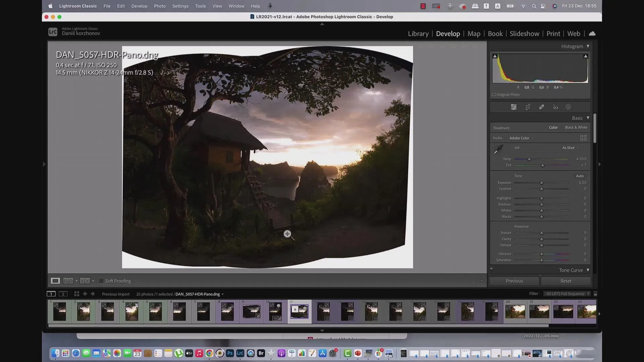Click the Red Eye Correction tool icon
Image resolution: width=644 pixels, height=362 pixels.
pyautogui.click(x=555, y=107)
